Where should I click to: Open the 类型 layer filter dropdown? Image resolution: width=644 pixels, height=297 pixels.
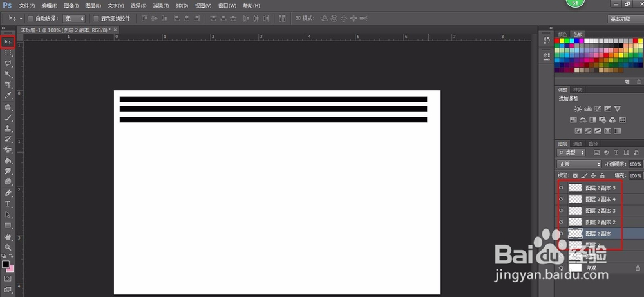[571, 153]
